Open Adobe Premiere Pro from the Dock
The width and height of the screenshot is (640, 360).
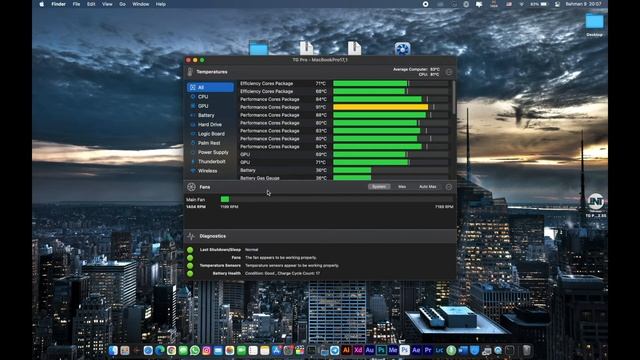[428, 350]
